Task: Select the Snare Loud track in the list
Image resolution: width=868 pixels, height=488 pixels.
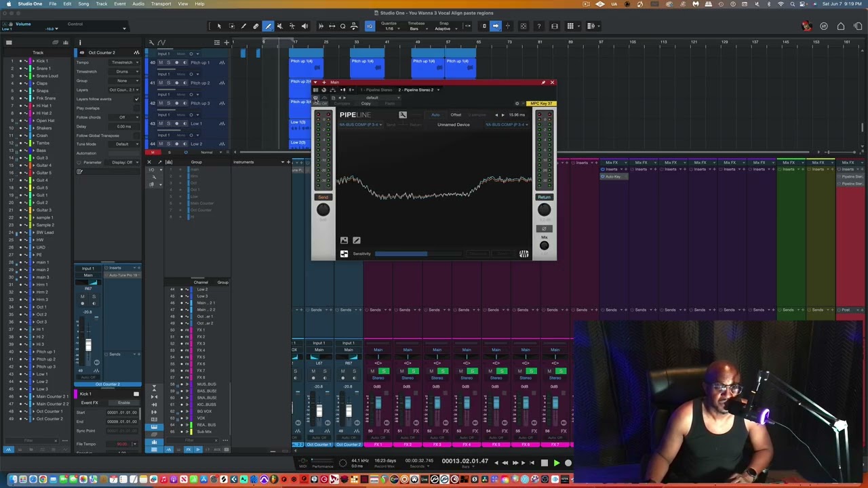Action: point(47,76)
